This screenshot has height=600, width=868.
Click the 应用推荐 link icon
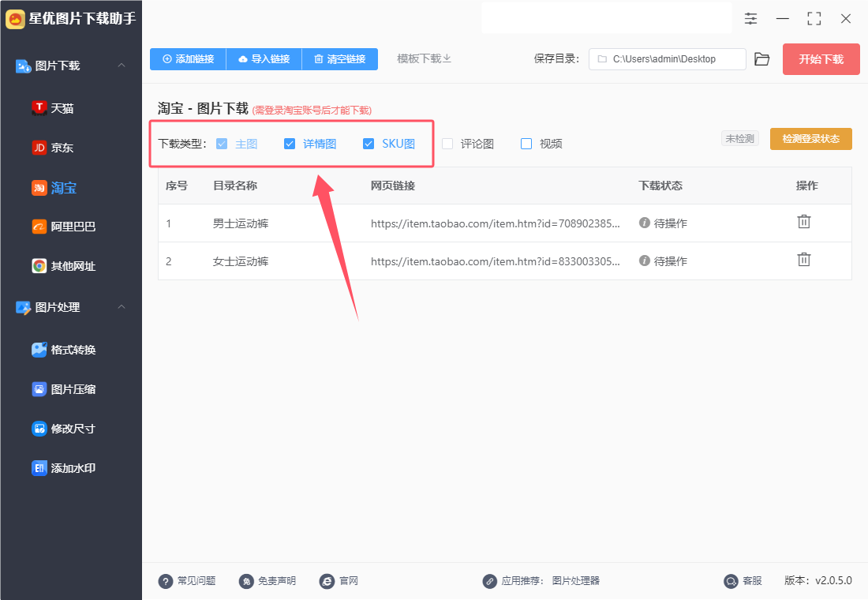pos(489,581)
